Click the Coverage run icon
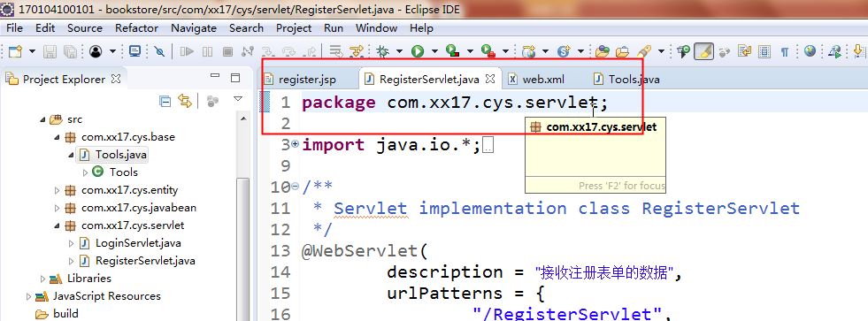The width and height of the screenshot is (868, 321). 452,51
